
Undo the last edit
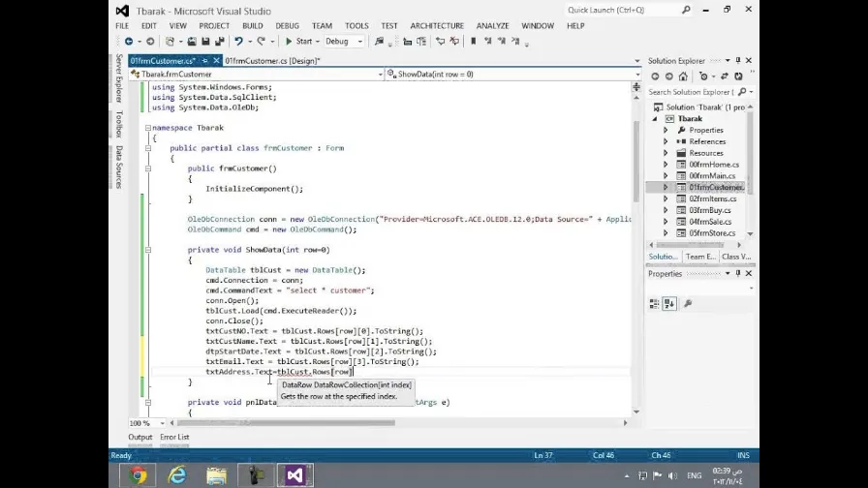[x=238, y=42]
